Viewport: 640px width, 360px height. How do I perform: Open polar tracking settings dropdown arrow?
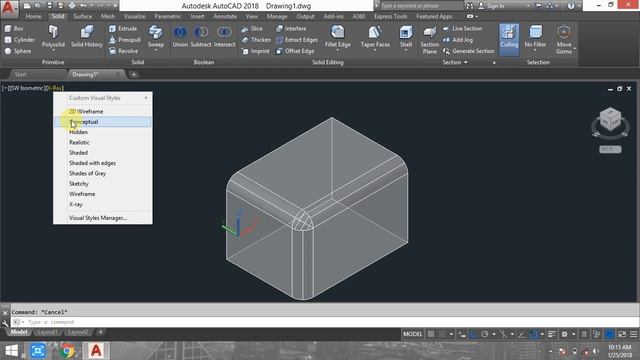click(x=493, y=334)
